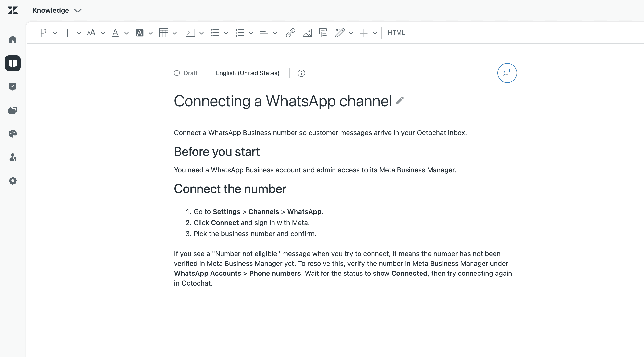Click the bulleted list icon
Screen dimensions: 644x357
(215, 33)
